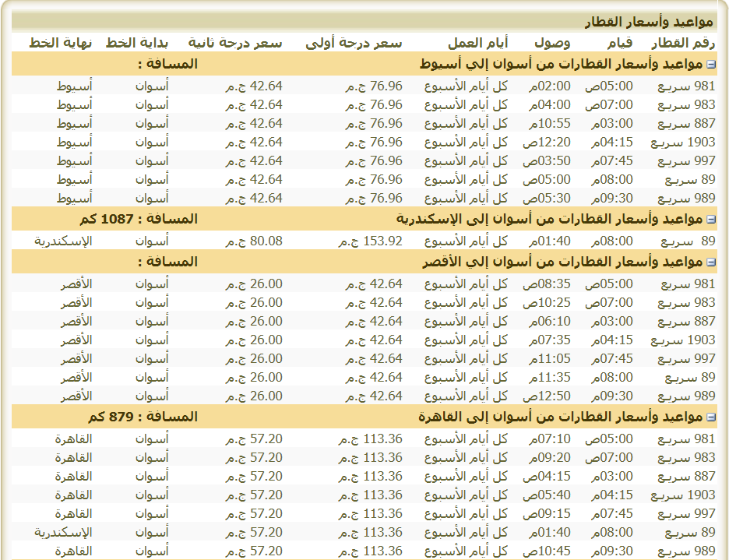
Task: Select train 1903 row arriving 12:20ص
Action: pos(364,142)
